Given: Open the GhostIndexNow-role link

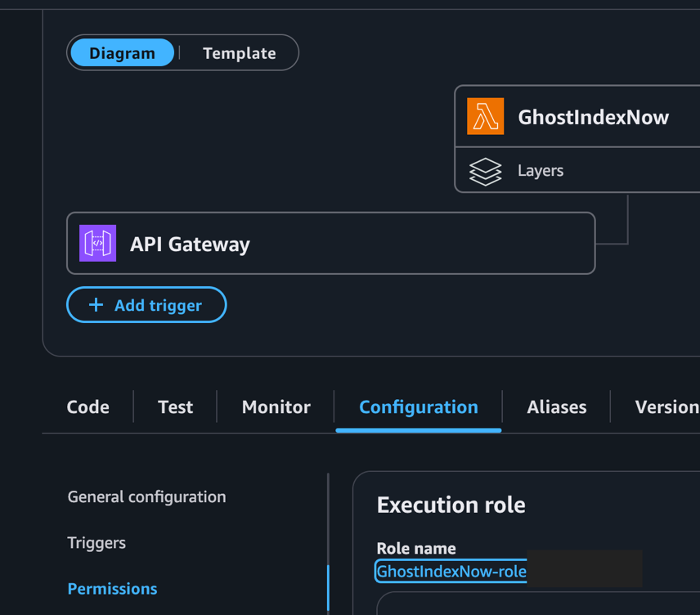Looking at the screenshot, I should [451, 571].
